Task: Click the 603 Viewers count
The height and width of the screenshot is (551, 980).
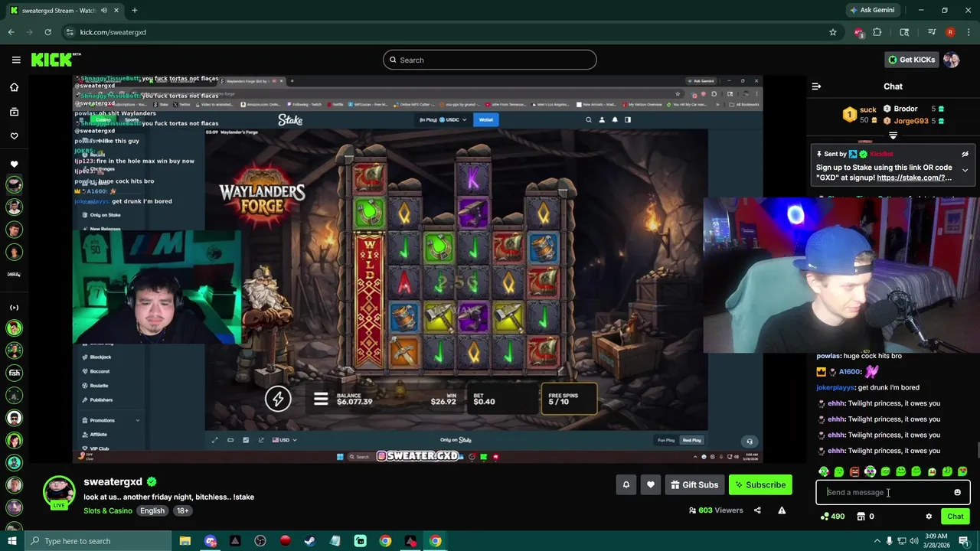Action: (716, 510)
